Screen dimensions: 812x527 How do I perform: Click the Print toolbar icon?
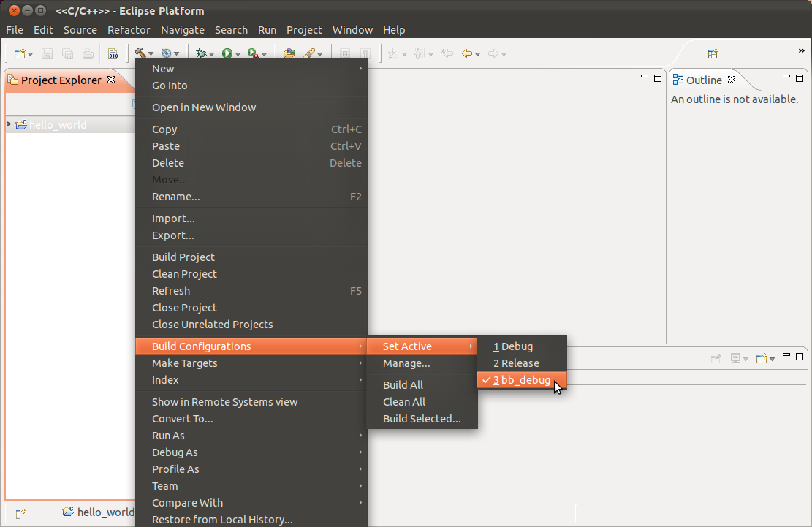[x=88, y=53]
